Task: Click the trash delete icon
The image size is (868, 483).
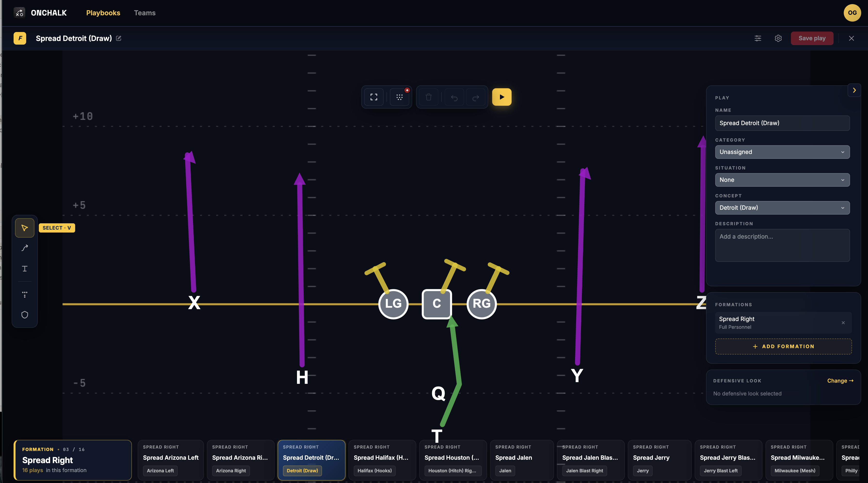Action: tap(429, 97)
